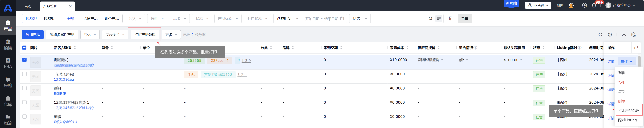The image size is (644, 128).
Task: Expand the 导入 dropdown button
Action: pos(90,35)
